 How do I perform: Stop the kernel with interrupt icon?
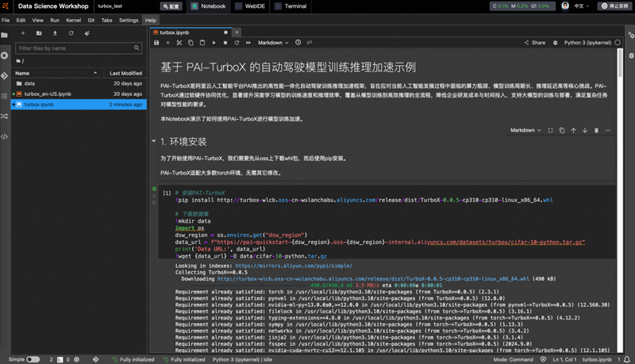point(225,43)
